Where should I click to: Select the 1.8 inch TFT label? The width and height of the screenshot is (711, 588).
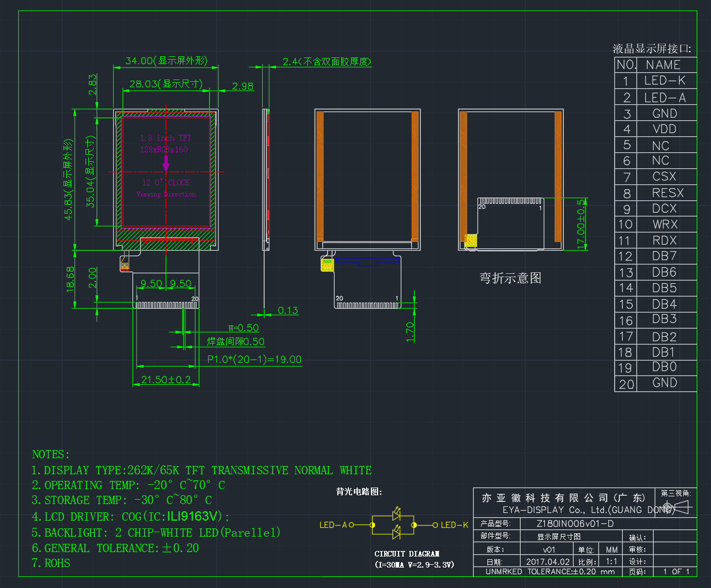(166, 138)
